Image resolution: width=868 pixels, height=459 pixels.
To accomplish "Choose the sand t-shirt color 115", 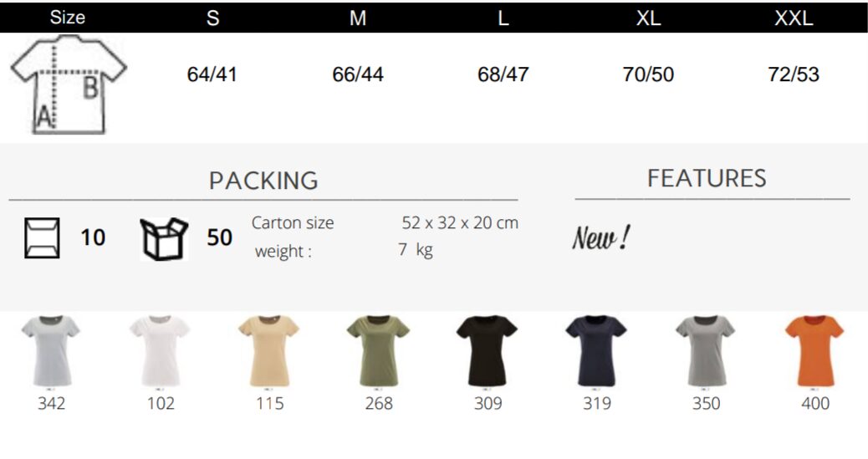I will click(x=269, y=351).
